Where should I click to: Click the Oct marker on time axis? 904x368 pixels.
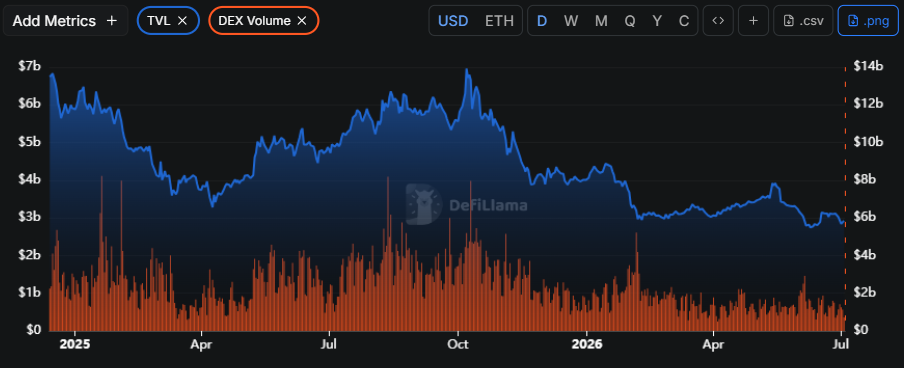click(x=458, y=344)
